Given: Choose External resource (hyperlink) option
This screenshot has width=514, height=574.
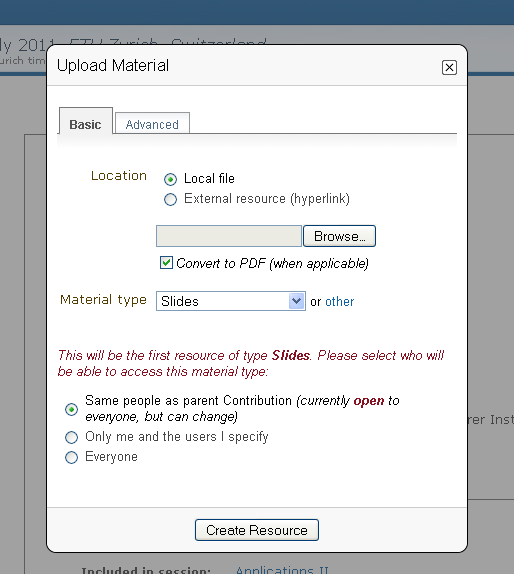Looking at the screenshot, I should [170, 200].
